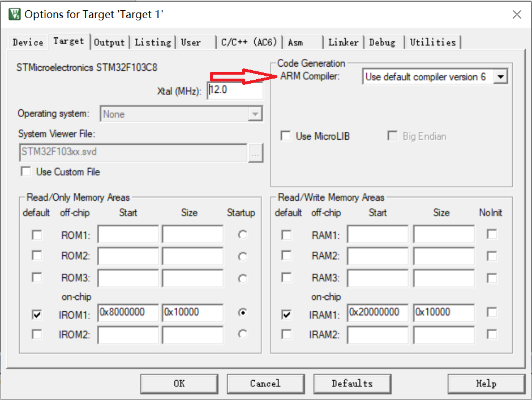Edit IROM1 Start address 0x8000000
Viewport: 532px width, 400px height.
[x=128, y=312]
